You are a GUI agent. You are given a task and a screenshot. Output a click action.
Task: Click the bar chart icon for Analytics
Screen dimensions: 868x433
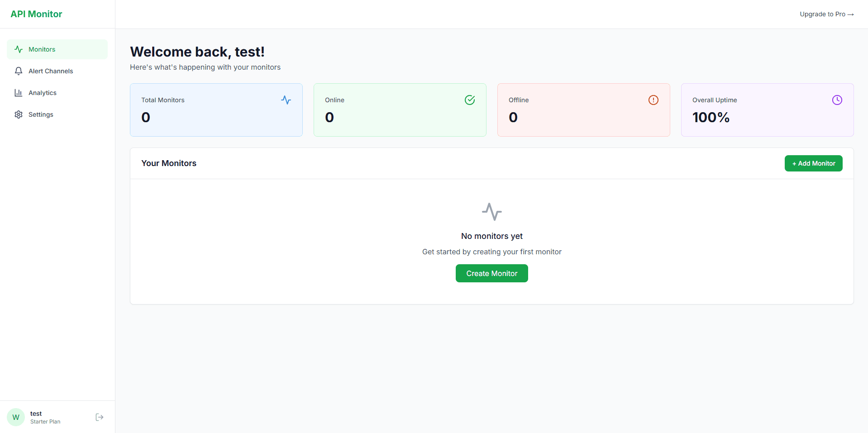(18, 92)
